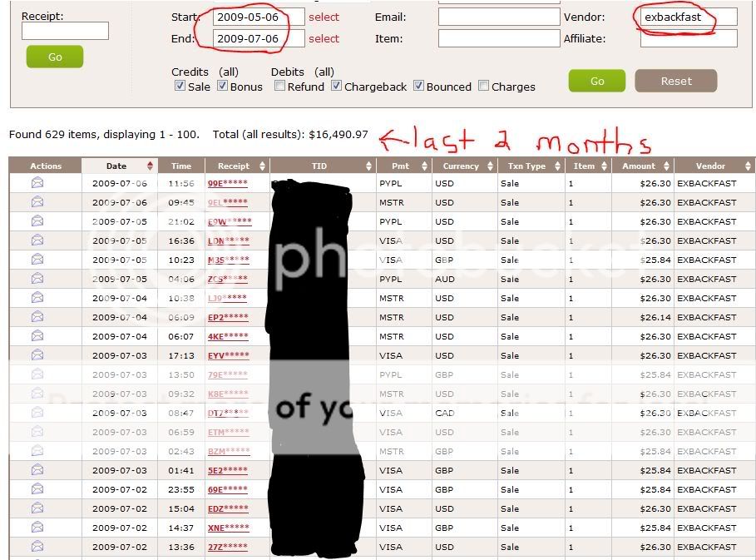Uncheck the Bonus checkbox
Viewport: 756px width, 560px height.
[222, 86]
